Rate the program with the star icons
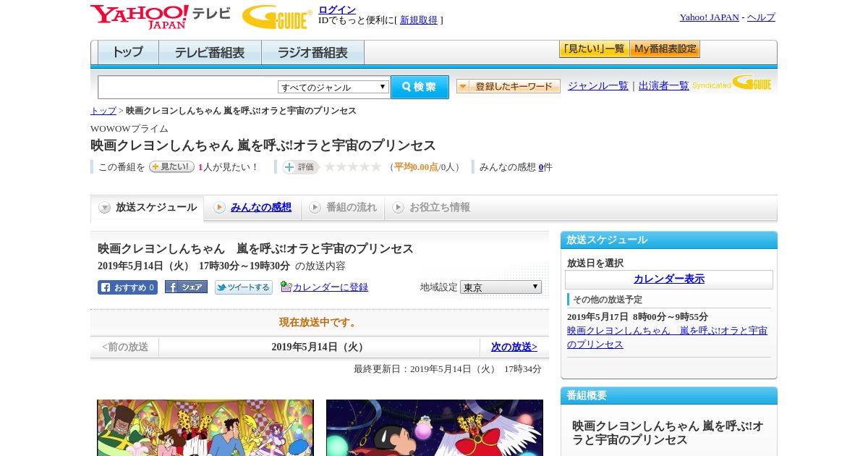 coord(352,166)
